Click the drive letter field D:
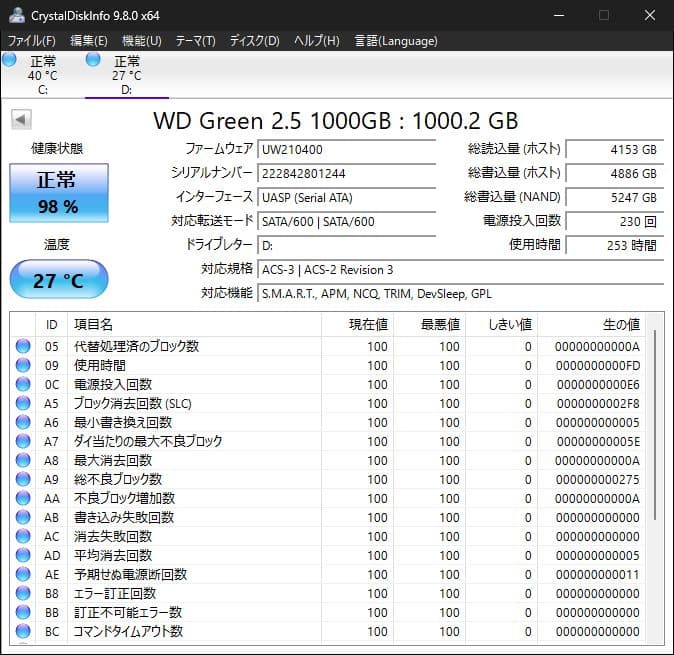The width and height of the screenshot is (674, 655). point(346,246)
